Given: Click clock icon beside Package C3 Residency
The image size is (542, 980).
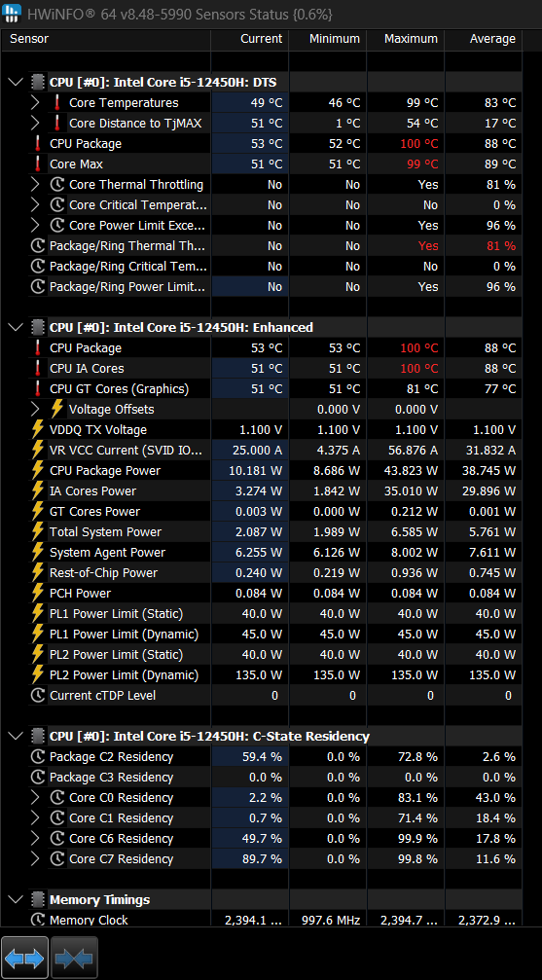Looking at the screenshot, I should click(x=38, y=778).
